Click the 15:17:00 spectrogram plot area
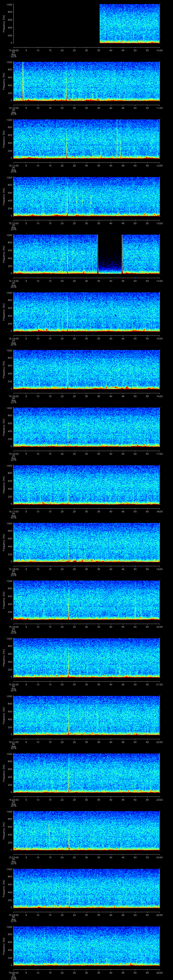Screen dimensions: 173x980 coord(86,484)
